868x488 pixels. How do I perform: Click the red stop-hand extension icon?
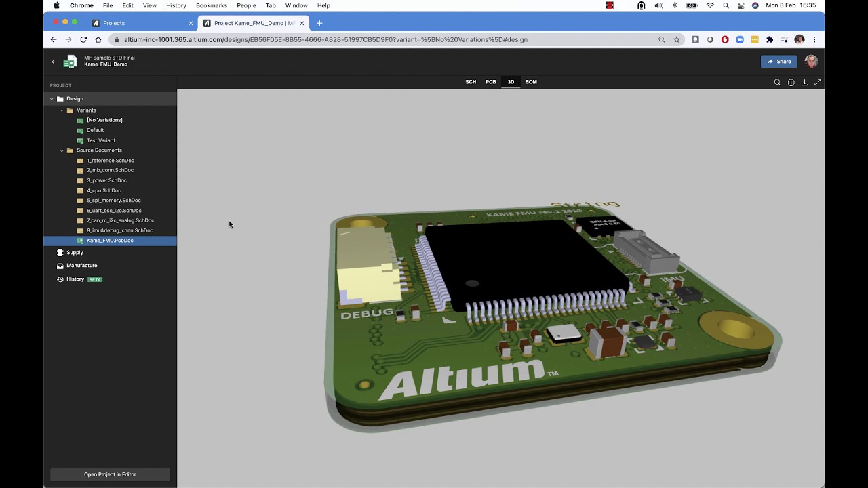click(x=725, y=39)
